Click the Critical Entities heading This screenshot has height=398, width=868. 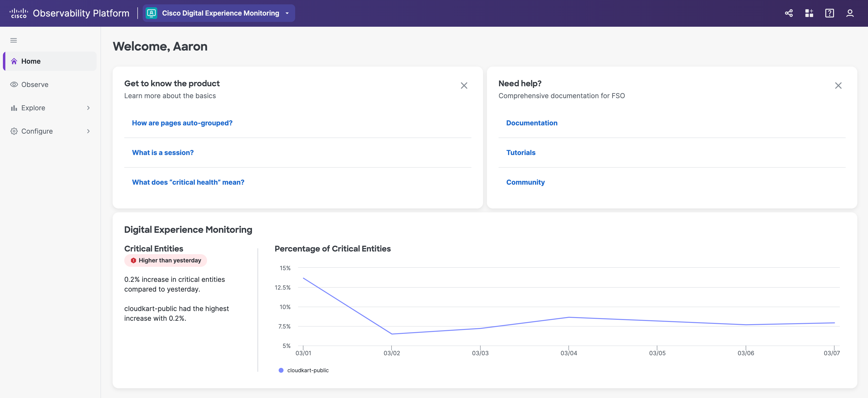point(154,249)
